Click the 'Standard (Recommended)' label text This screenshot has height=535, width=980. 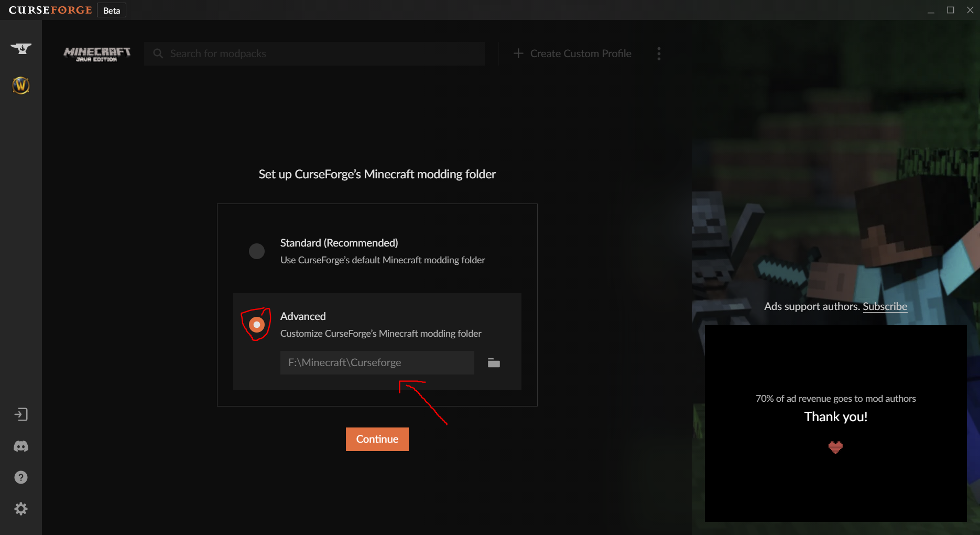339,243
